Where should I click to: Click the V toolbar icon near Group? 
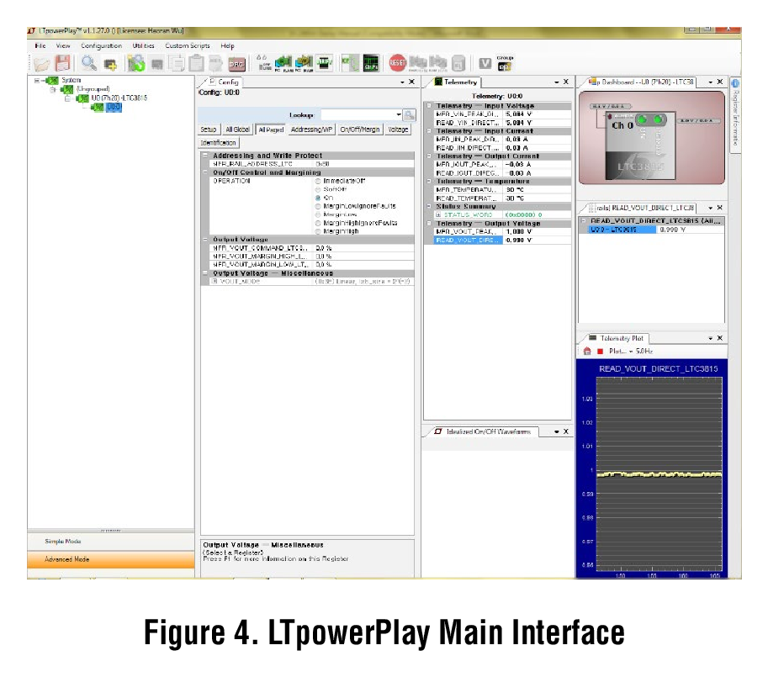tap(485, 62)
